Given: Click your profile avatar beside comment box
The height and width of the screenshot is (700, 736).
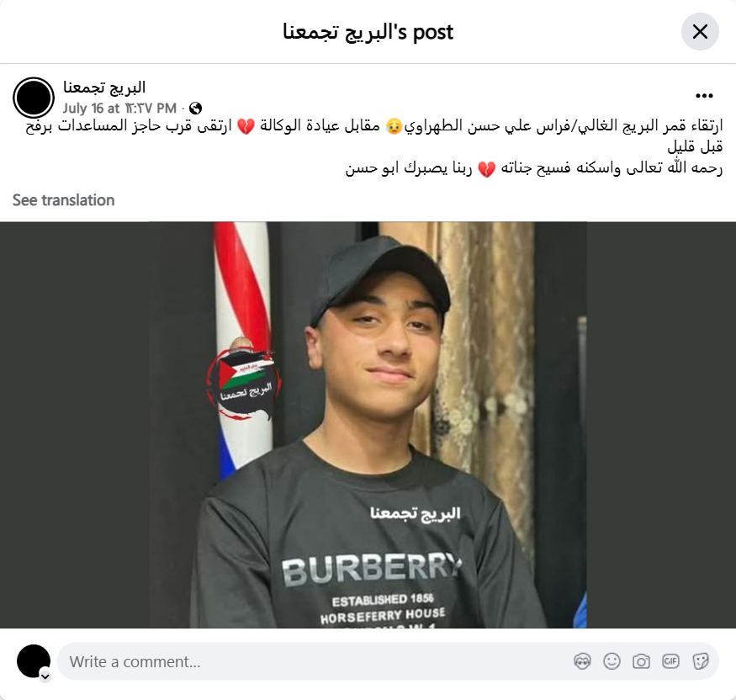Looking at the screenshot, I should point(34,661).
